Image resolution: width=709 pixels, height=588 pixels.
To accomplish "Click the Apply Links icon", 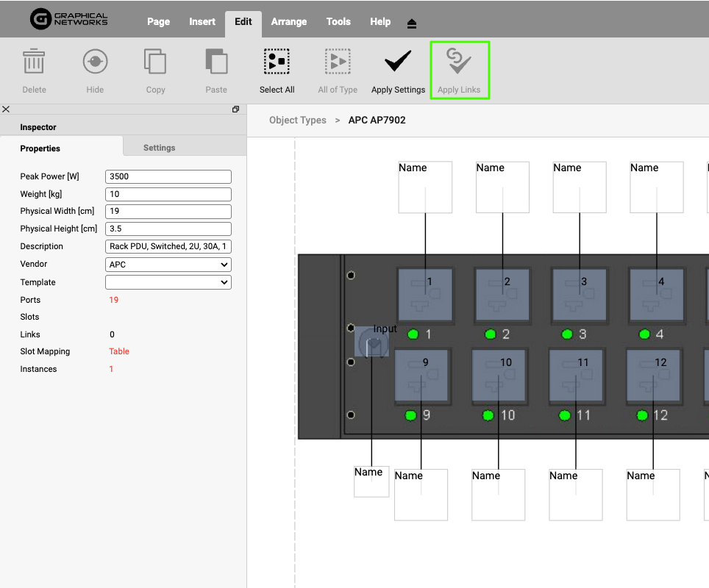I will click(x=459, y=62).
